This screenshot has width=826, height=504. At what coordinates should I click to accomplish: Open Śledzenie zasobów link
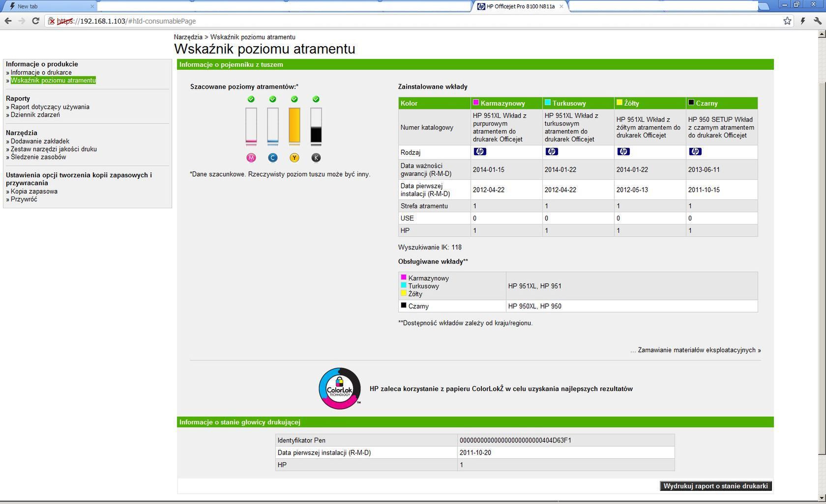pos(38,157)
